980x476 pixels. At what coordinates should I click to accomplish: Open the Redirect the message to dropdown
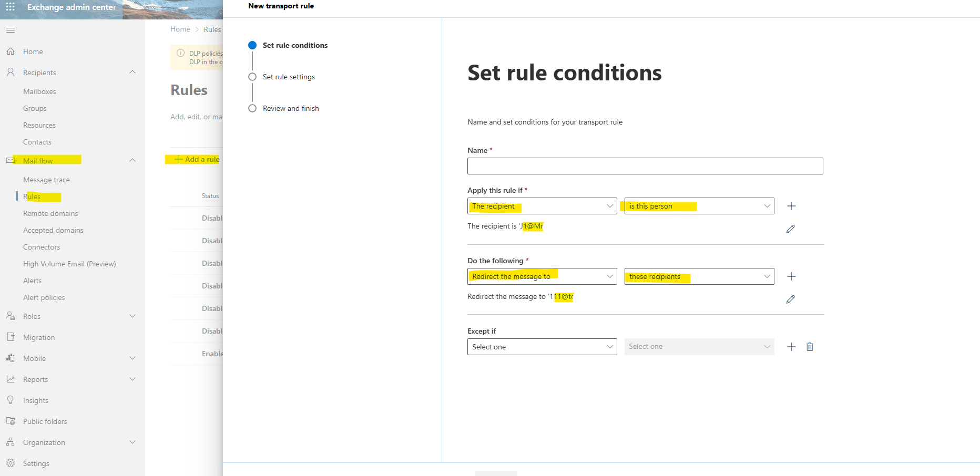[x=542, y=276]
